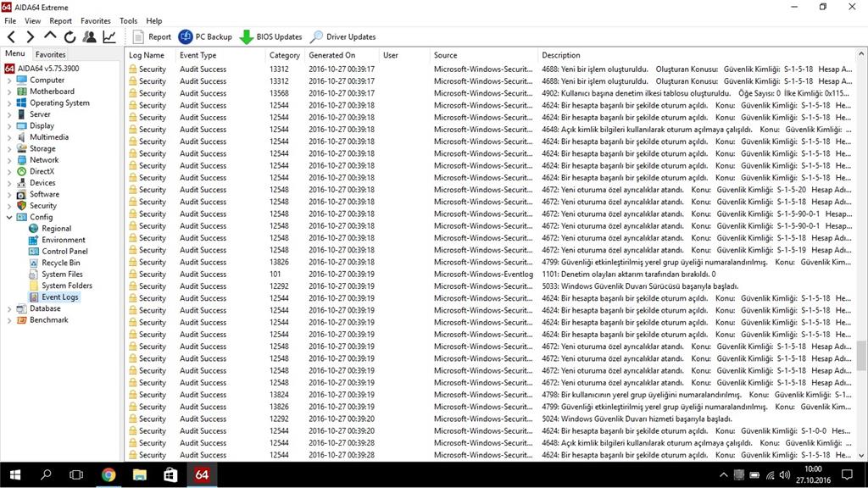Open the Control Panel icon under Config
This screenshot has width=868, height=488.
pos(34,251)
